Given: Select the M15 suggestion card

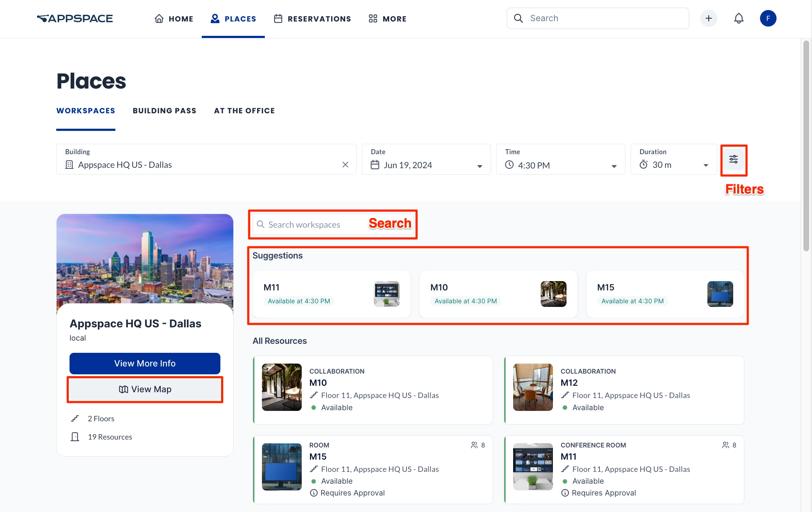Looking at the screenshot, I should pos(665,294).
